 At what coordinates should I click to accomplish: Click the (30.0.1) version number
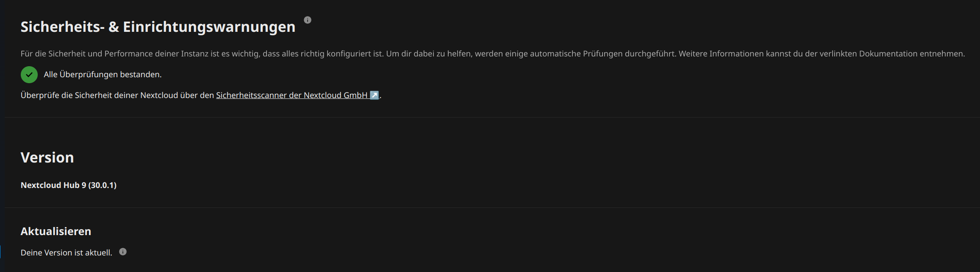[102, 185]
